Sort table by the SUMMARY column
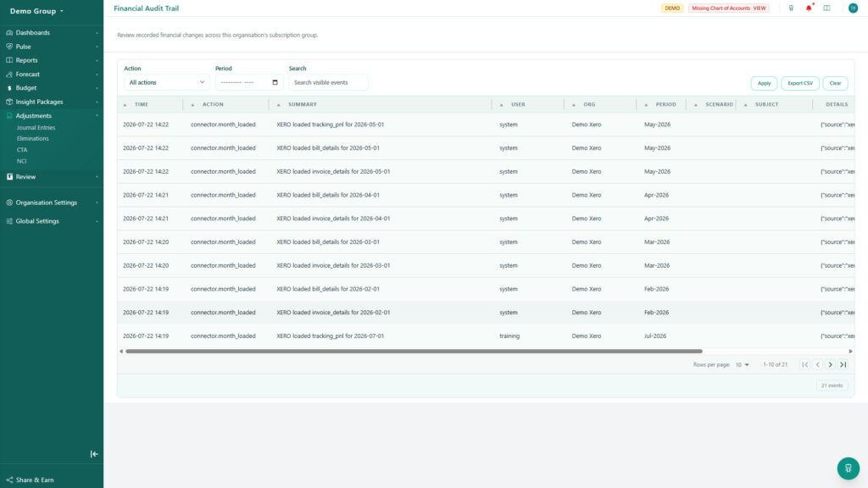The width and height of the screenshot is (868, 488). coord(303,104)
